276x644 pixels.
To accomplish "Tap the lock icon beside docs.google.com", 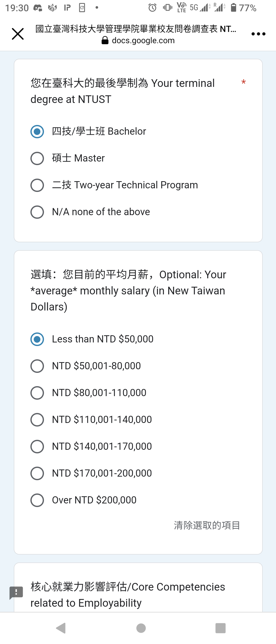I will tap(105, 40).
